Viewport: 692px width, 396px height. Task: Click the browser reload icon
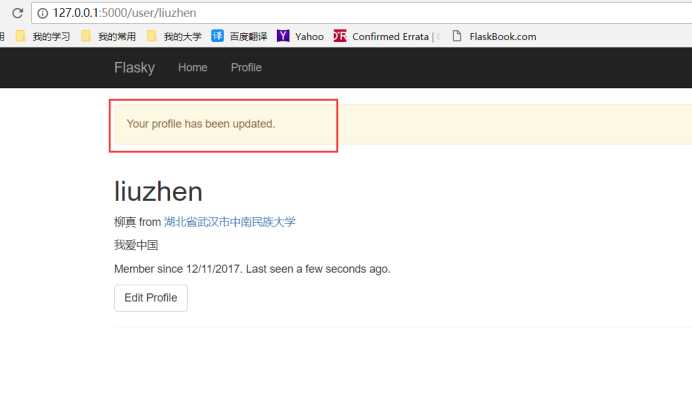coord(17,13)
